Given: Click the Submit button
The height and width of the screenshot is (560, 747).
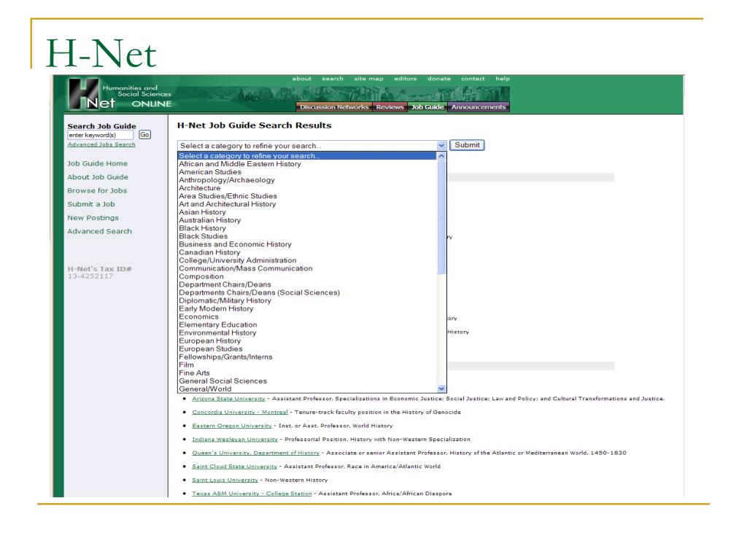Looking at the screenshot, I should (x=467, y=145).
